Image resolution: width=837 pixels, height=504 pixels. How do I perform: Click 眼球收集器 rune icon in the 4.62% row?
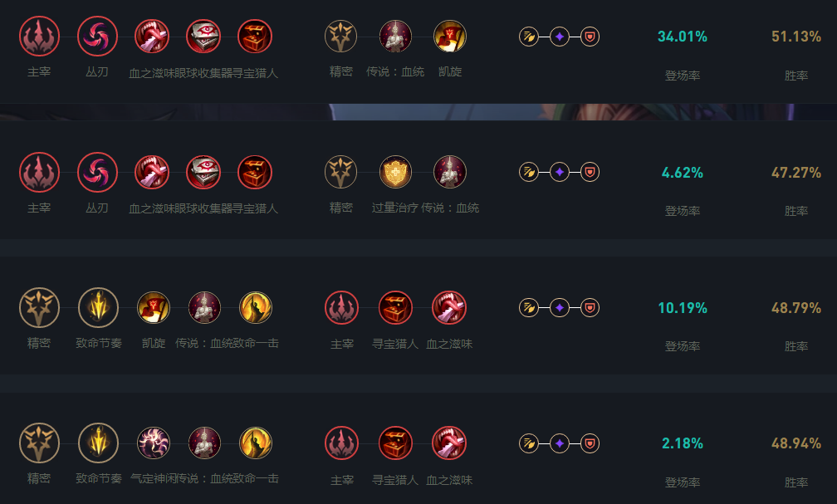point(203,172)
